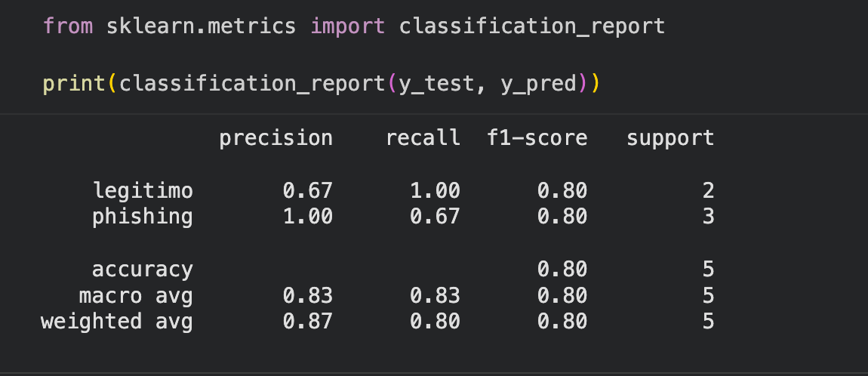Click the f1-score column header
Image resolution: width=868 pixels, height=376 pixels.
pos(537,137)
